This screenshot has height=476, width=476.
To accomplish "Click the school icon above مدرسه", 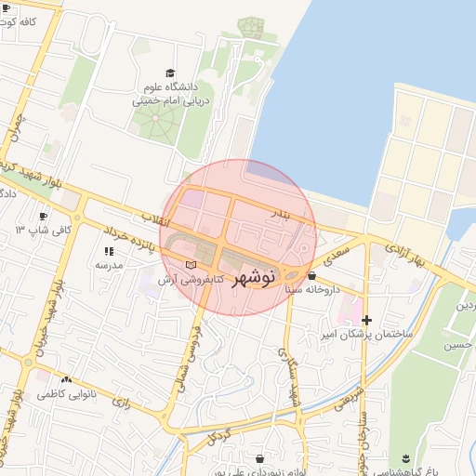I will 109,251.
